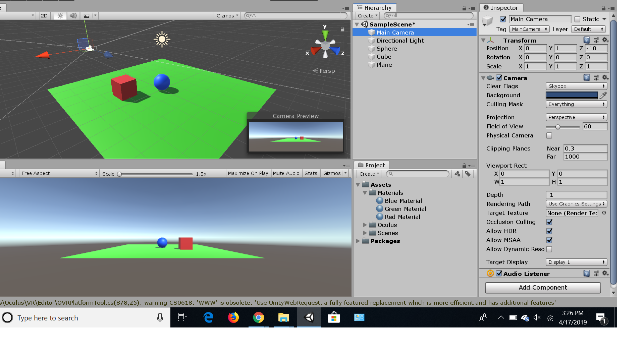Toggle scene lighting sun icon

pyautogui.click(x=60, y=16)
